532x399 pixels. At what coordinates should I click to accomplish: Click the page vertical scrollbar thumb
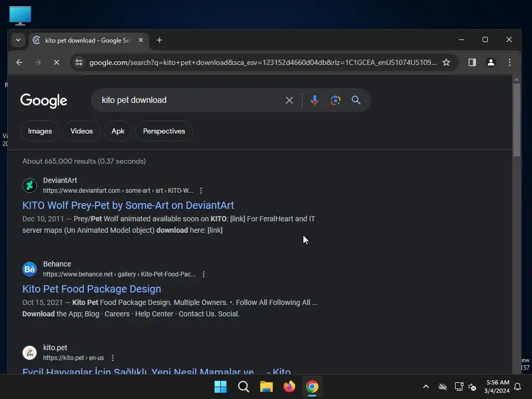click(x=516, y=120)
